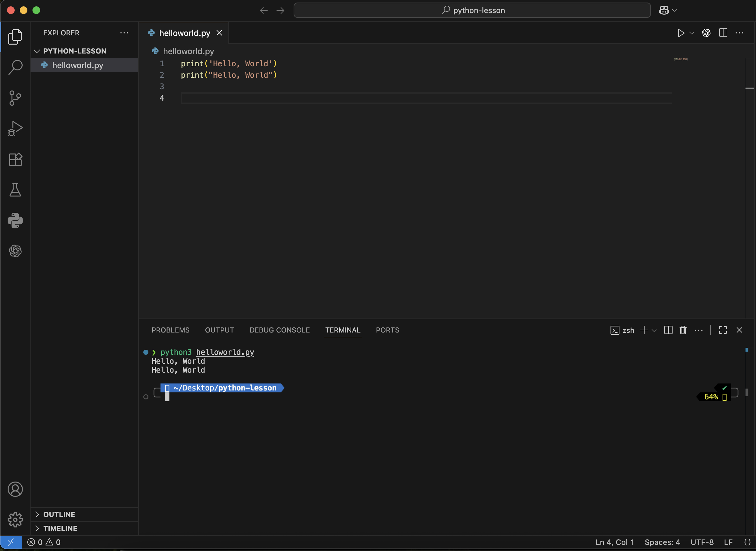The width and height of the screenshot is (756, 551).
Task: Go back in navigation history
Action: (264, 10)
